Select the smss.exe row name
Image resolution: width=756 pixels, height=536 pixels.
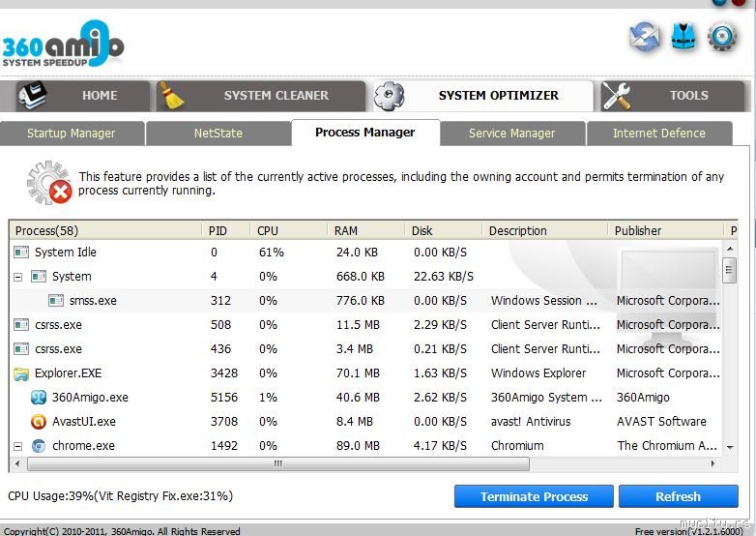point(93,301)
